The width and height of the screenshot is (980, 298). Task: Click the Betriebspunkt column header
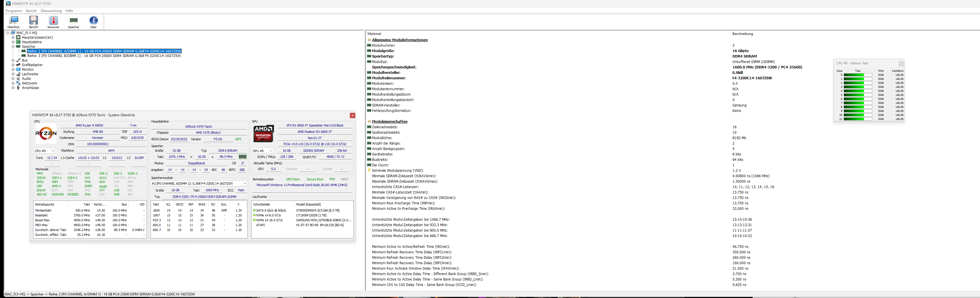tap(45, 205)
